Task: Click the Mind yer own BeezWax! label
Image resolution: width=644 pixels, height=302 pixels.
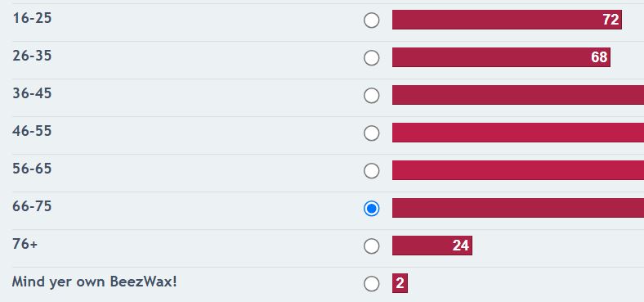Action: [95, 282]
